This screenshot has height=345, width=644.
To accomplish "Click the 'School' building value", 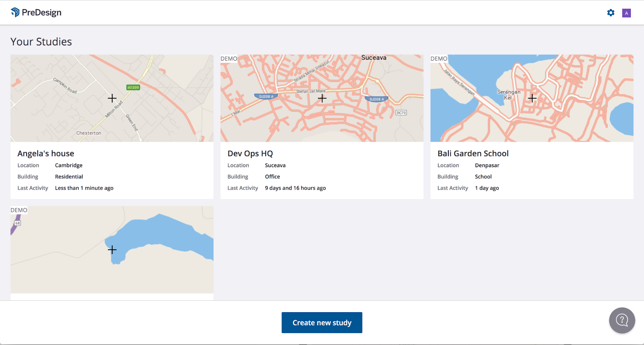I will click(483, 177).
